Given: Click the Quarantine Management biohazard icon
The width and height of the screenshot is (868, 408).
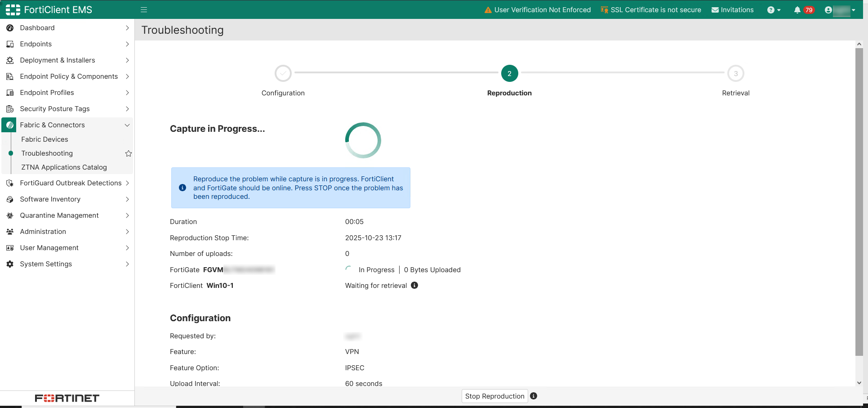Looking at the screenshot, I should click(x=10, y=215).
